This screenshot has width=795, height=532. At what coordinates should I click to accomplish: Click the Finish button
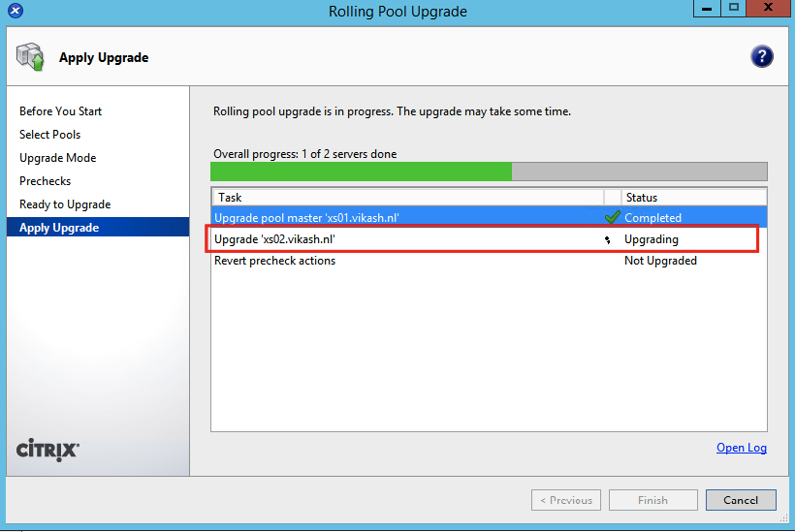653,500
